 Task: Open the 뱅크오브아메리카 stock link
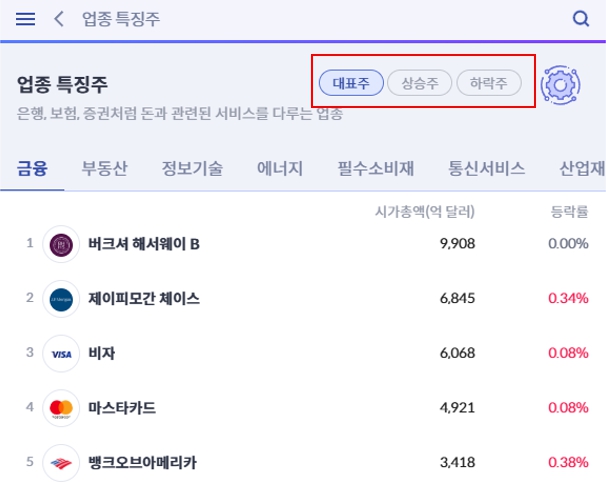(142, 462)
